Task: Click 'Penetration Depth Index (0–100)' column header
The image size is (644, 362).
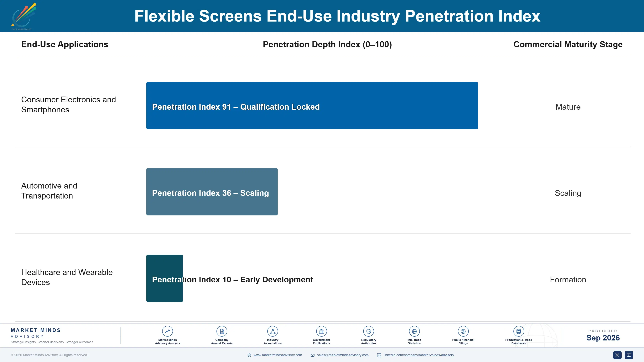Action: [x=327, y=44]
